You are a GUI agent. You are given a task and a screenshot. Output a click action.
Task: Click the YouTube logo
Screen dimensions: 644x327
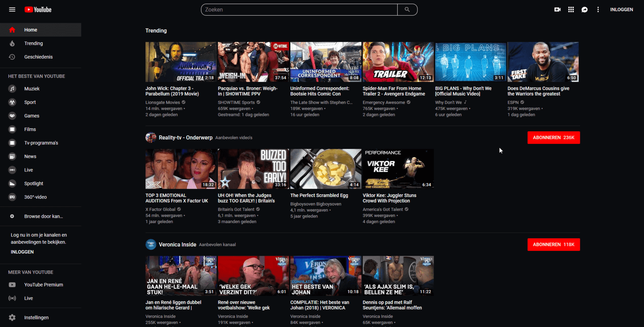point(38,9)
